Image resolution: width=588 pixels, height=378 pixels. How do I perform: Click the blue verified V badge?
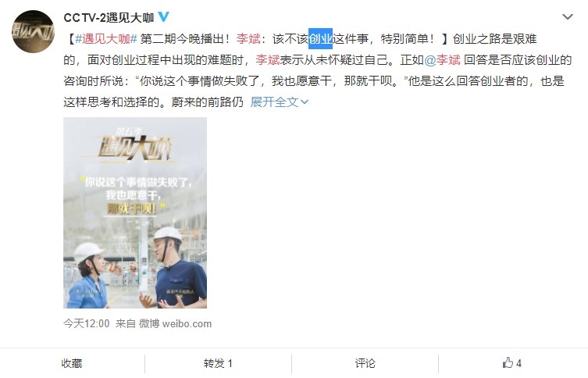click(163, 17)
